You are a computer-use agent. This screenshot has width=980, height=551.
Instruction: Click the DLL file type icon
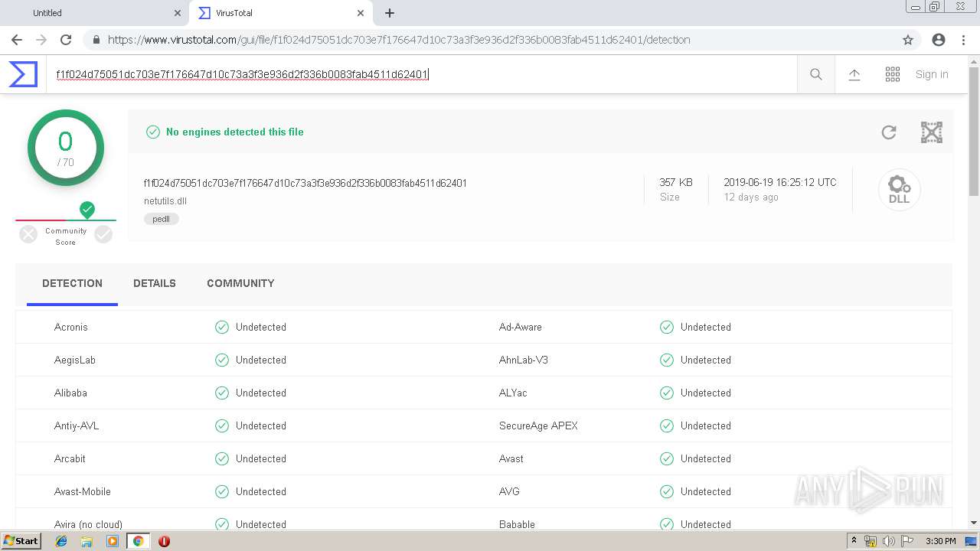[x=899, y=189]
